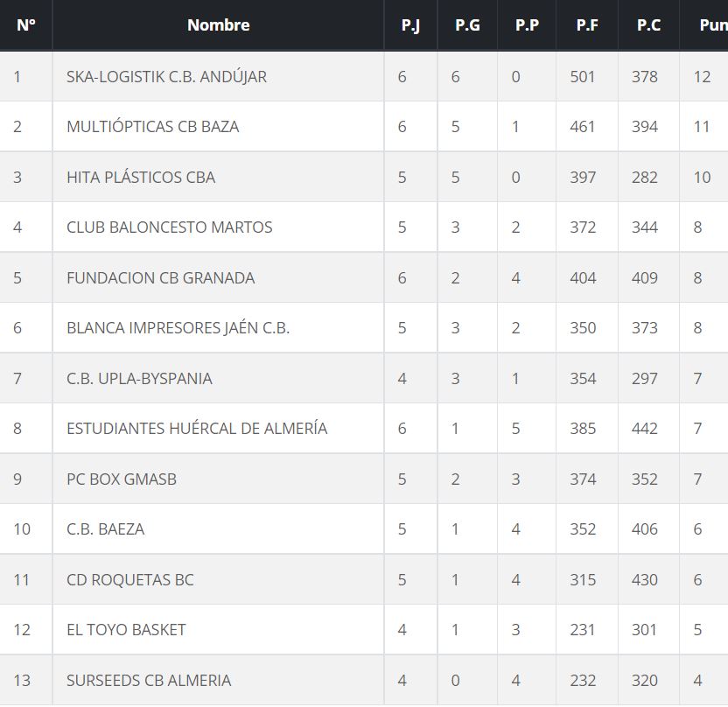Click the P.C column header
Viewport: 728px width, 707px height.
tap(648, 25)
